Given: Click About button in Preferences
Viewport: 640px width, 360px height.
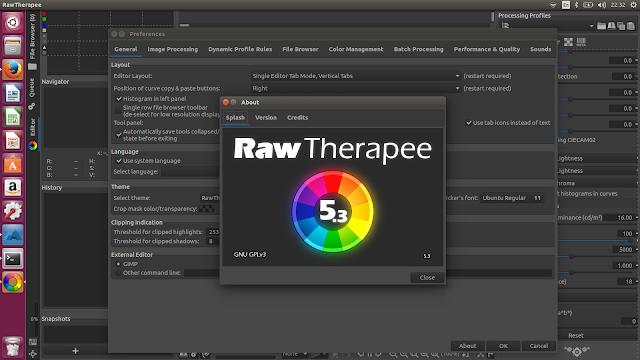Looking at the screenshot, I should click(467, 346).
